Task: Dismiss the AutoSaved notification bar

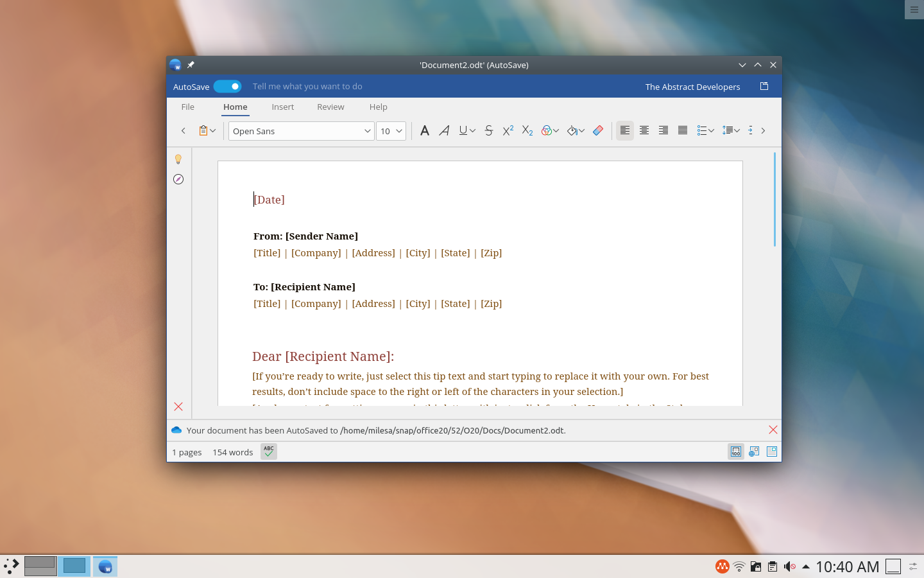Action: click(x=773, y=430)
